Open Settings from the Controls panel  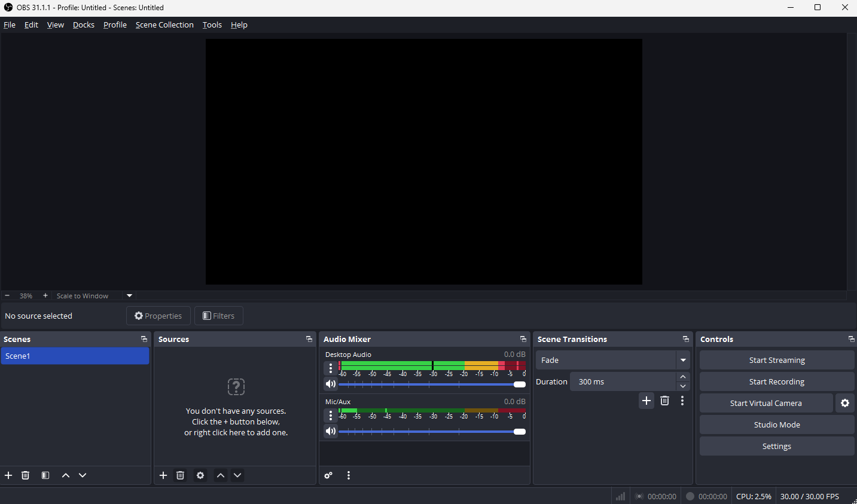point(776,446)
